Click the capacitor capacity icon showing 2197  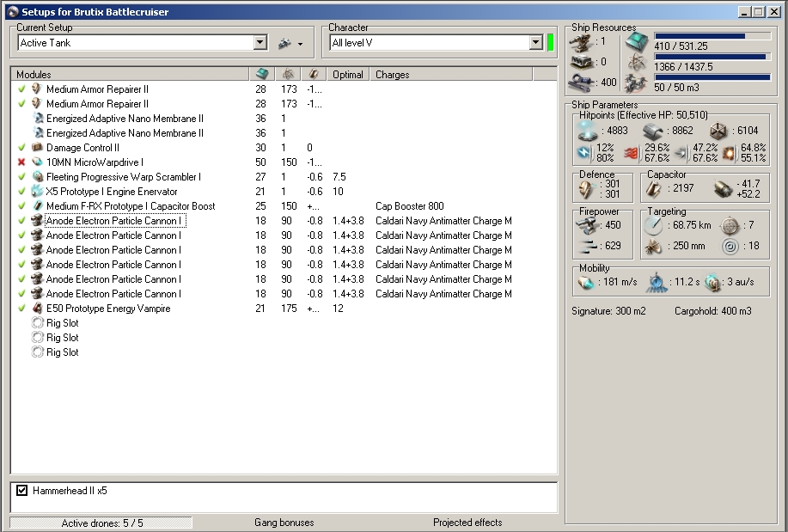[654, 189]
